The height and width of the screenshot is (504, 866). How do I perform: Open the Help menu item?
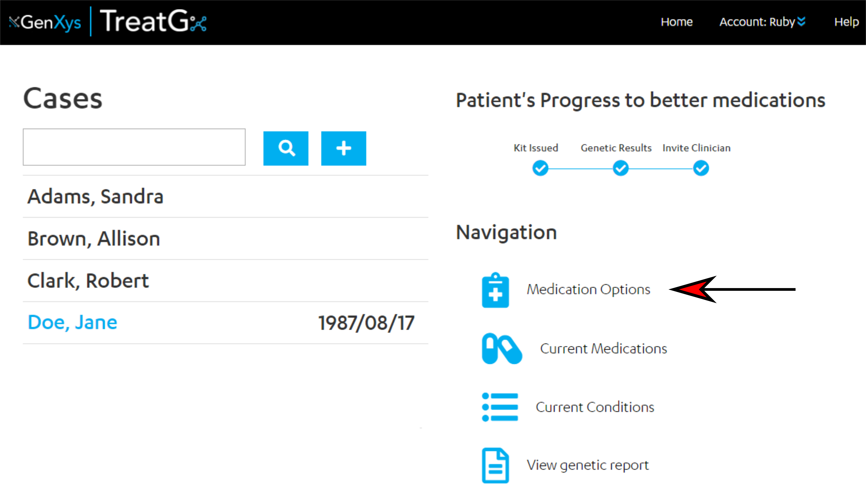point(847,22)
